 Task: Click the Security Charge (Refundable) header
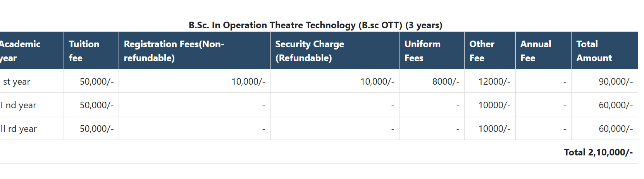pos(309,51)
